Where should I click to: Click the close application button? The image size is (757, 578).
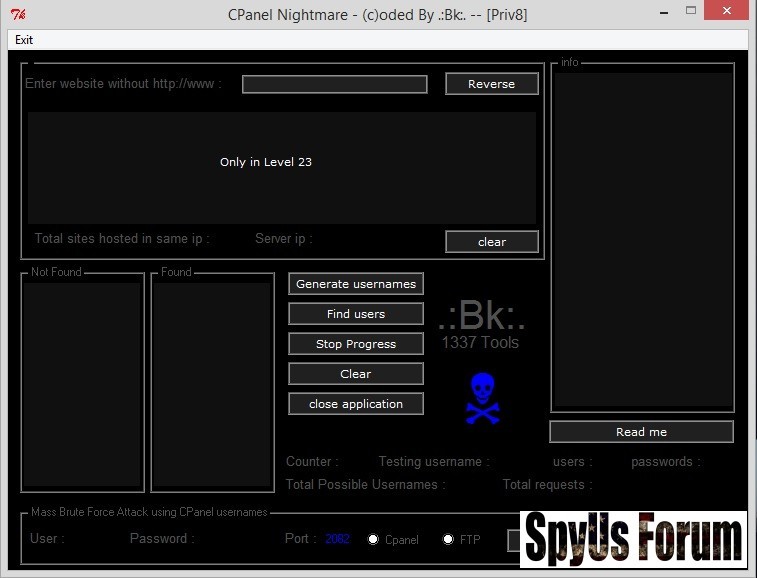coord(356,404)
